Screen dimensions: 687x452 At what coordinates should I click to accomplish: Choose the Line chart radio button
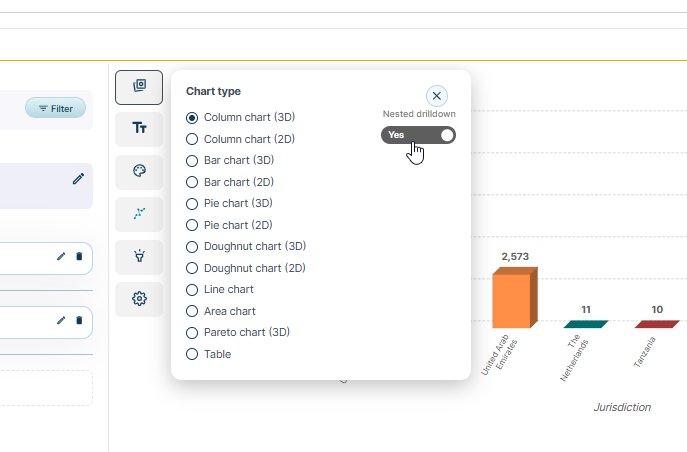point(192,289)
